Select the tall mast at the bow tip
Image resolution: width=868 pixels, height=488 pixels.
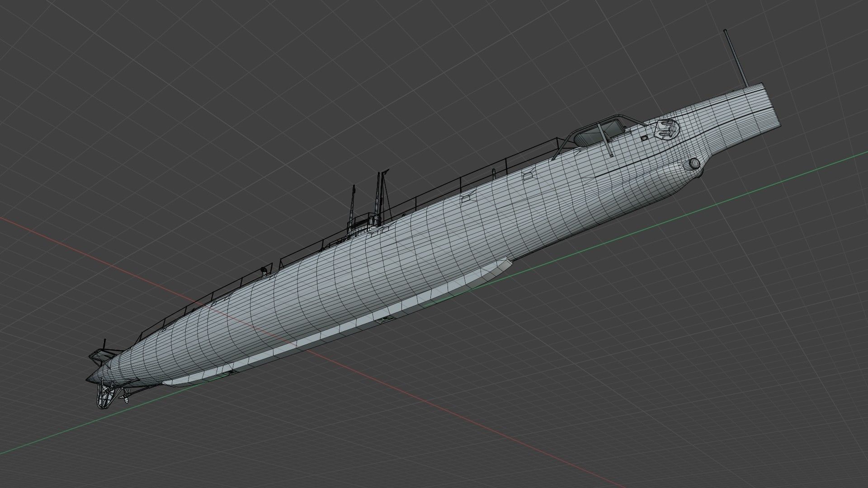click(737, 58)
